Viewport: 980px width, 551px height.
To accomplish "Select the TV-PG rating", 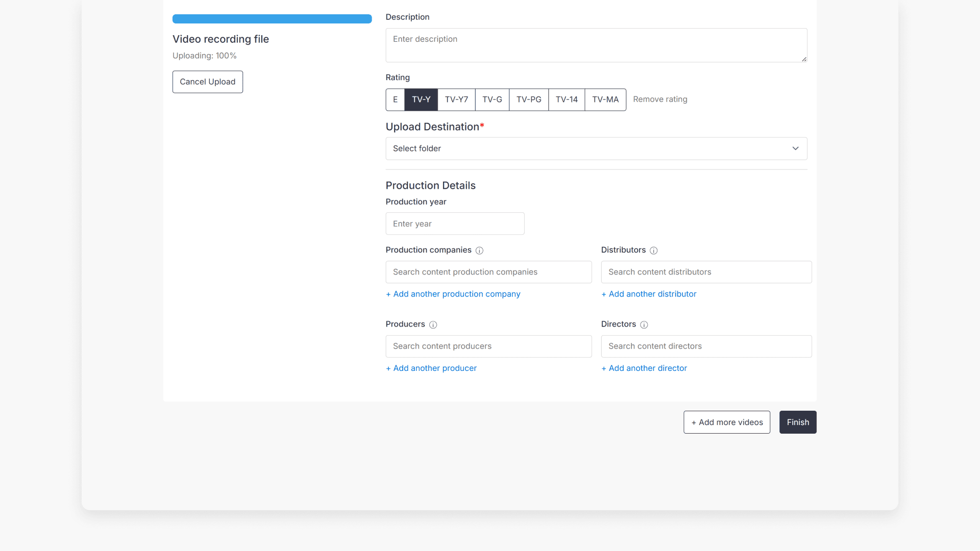I will (528, 99).
